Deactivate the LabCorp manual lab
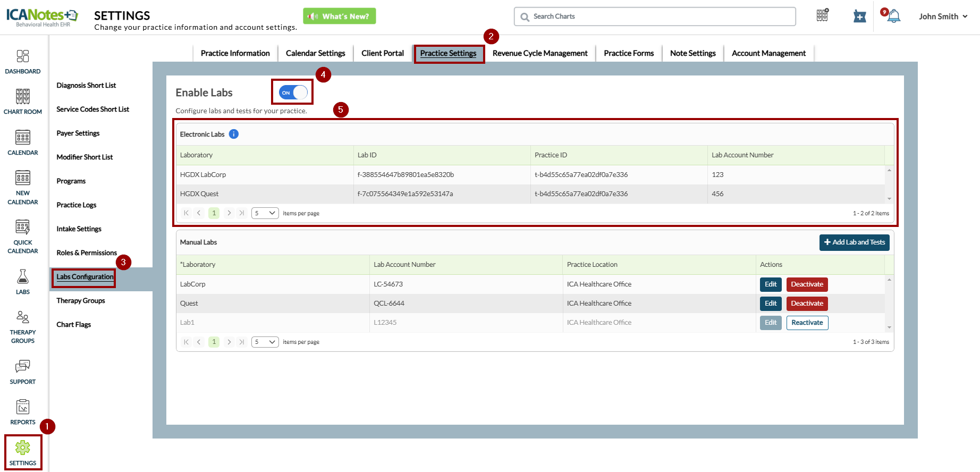The width and height of the screenshot is (980, 472). tap(807, 284)
